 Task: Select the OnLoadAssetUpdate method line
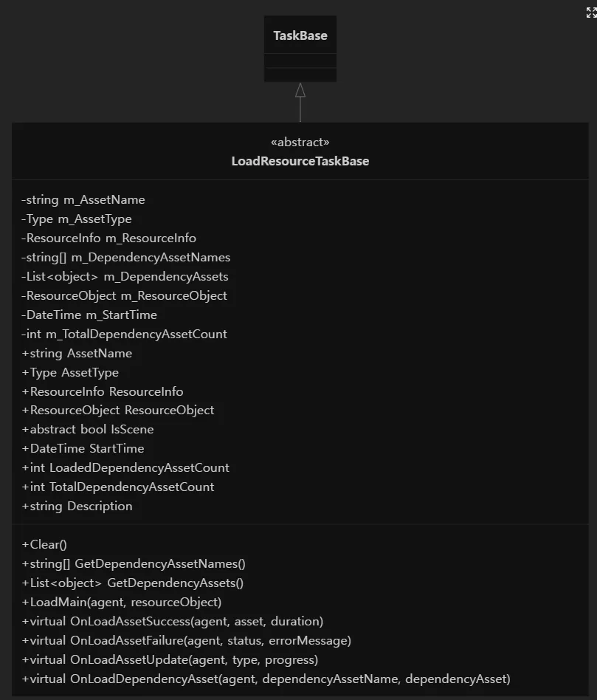point(170,659)
